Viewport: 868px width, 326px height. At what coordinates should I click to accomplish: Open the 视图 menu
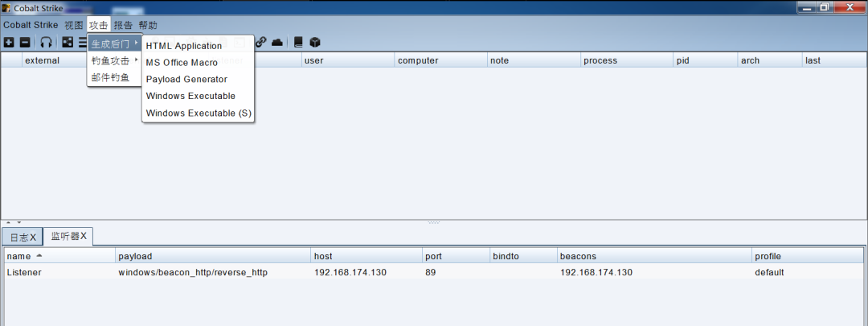click(x=74, y=25)
